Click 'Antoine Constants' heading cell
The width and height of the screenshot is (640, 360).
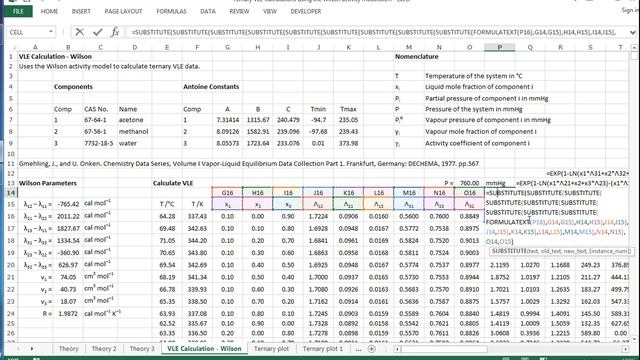[x=211, y=87]
